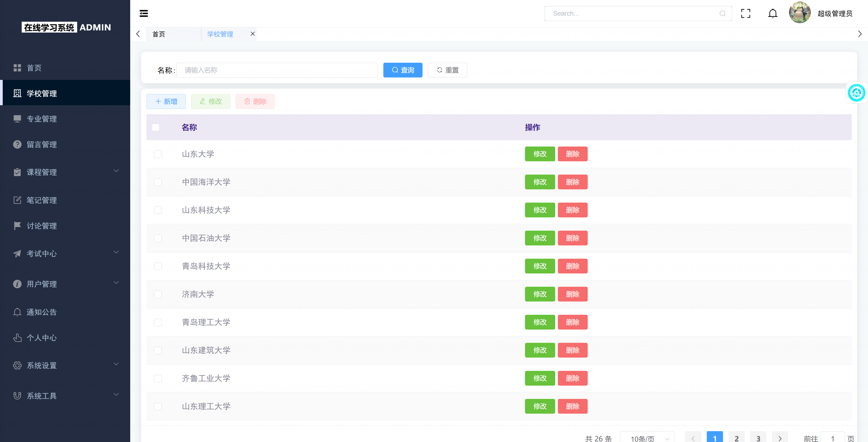Screen dimensions: 868x442
Task: Click the magnifier icon in Search box
Action: point(722,14)
